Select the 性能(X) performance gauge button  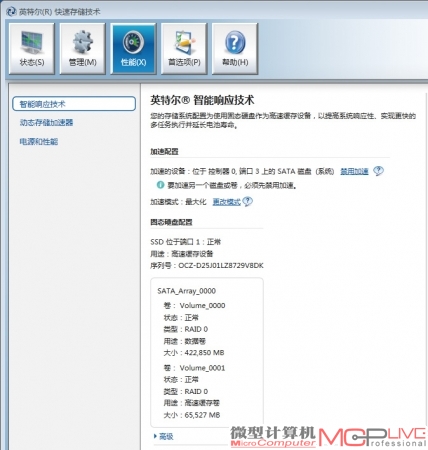click(x=133, y=48)
